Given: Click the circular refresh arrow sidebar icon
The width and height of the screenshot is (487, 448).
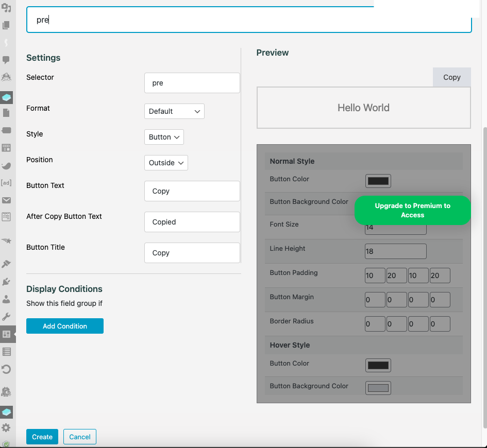Looking at the screenshot, I should point(6,369).
